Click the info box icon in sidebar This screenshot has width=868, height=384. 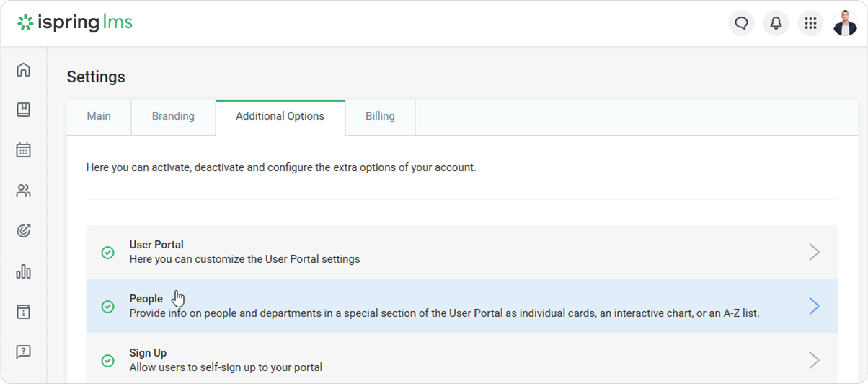point(24,312)
